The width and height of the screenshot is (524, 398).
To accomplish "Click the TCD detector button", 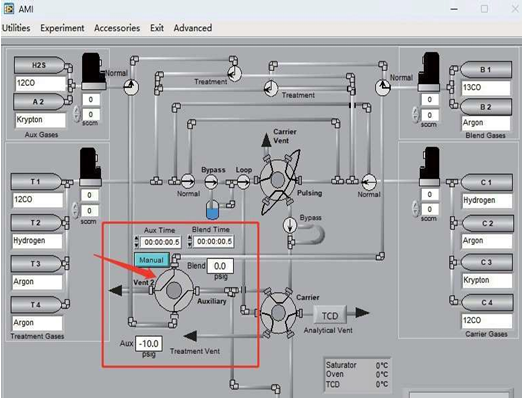I will [x=330, y=315].
